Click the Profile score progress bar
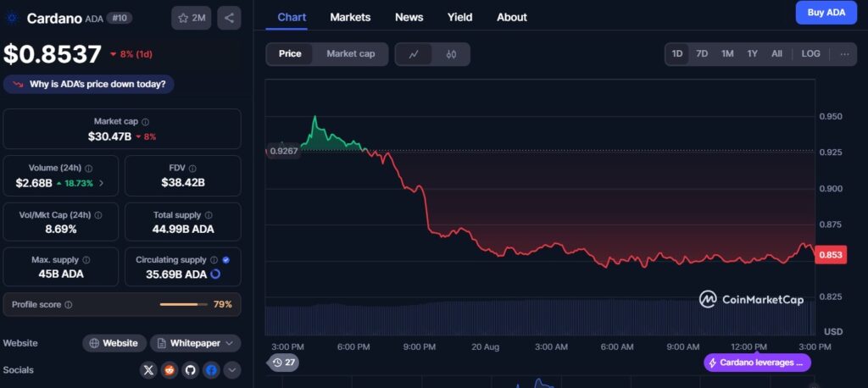This screenshot has height=388, width=868. click(184, 305)
